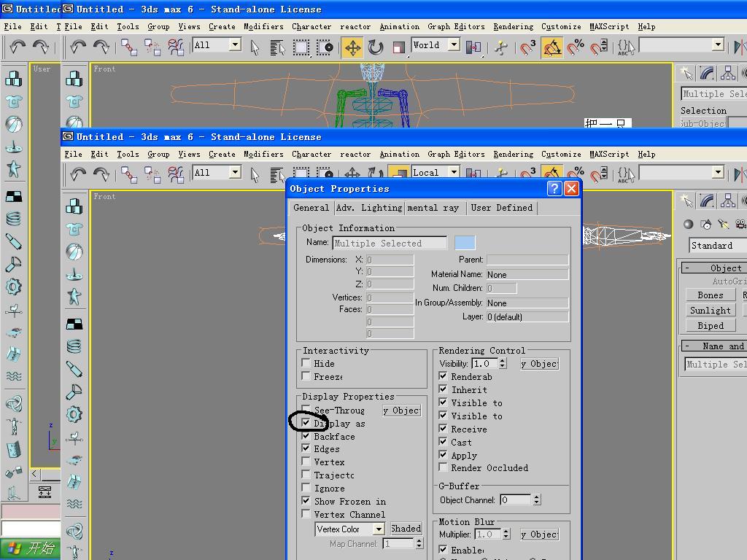This screenshot has height=560, width=747.
Task: Open the All selection filter dropdown in the front window
Action: [235, 172]
